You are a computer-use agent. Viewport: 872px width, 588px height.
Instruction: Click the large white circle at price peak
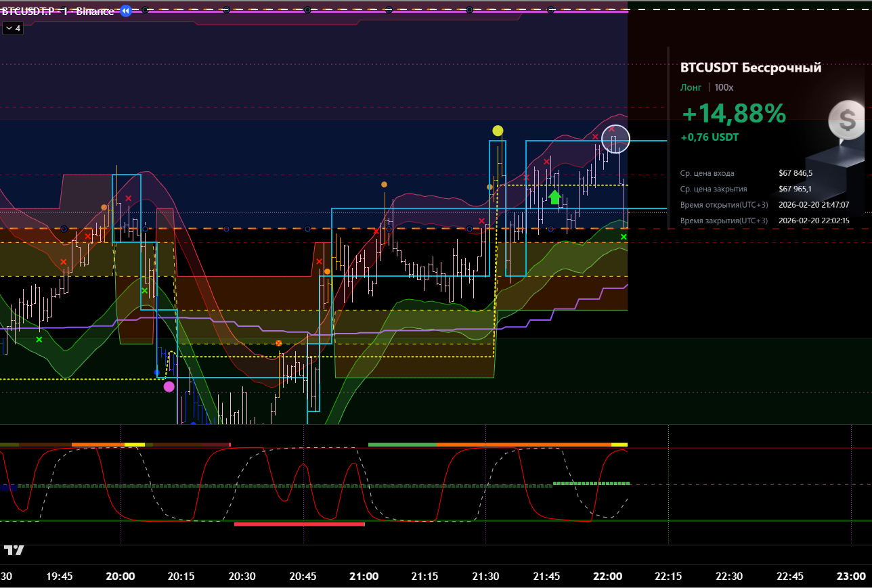[615, 139]
